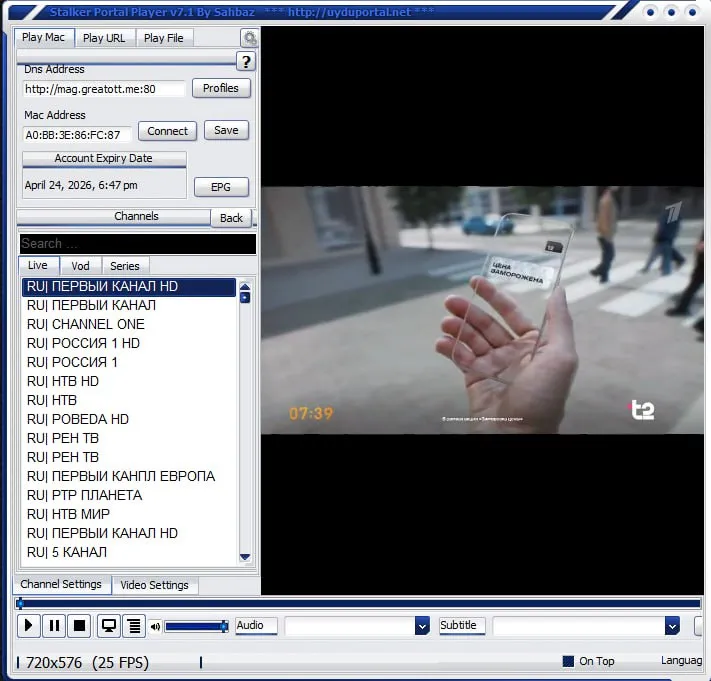Click channel list scroll down arrow
This screenshot has height=681, width=711.
point(245,557)
